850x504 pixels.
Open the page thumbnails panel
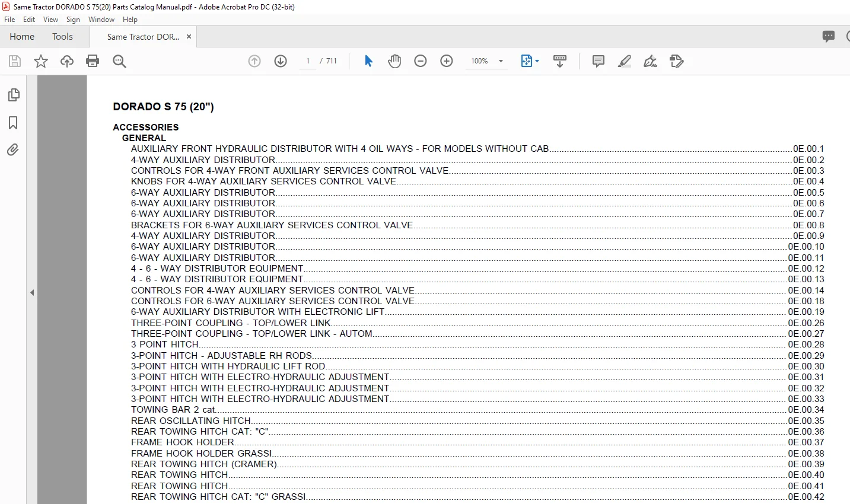point(13,95)
